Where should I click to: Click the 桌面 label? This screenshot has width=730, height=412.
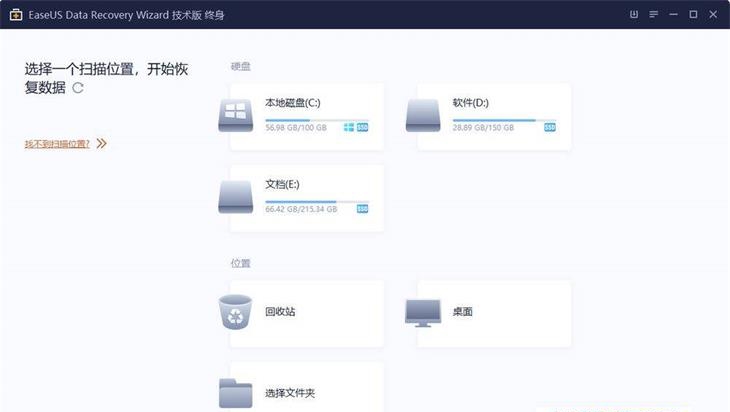pyautogui.click(x=462, y=311)
